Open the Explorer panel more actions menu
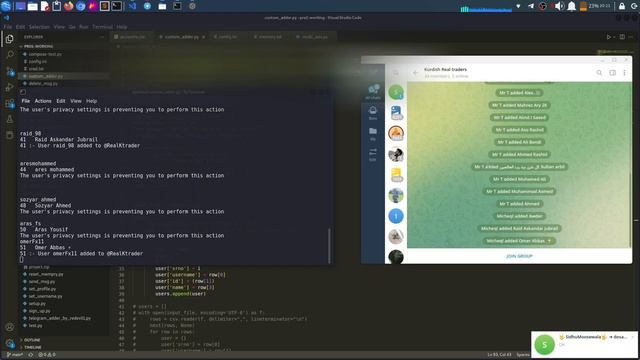The width and height of the screenshot is (640, 360). (x=102, y=37)
